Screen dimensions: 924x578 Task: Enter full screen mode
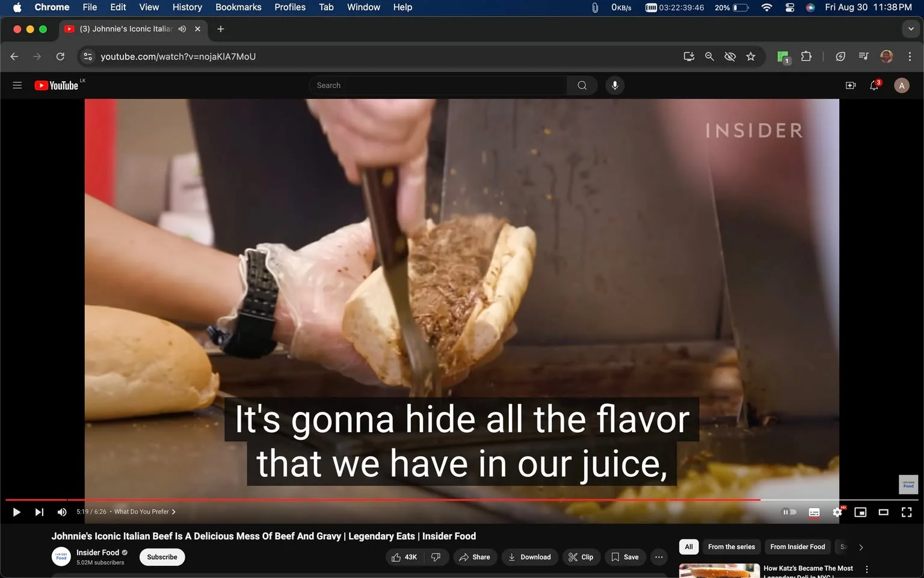coord(907,512)
